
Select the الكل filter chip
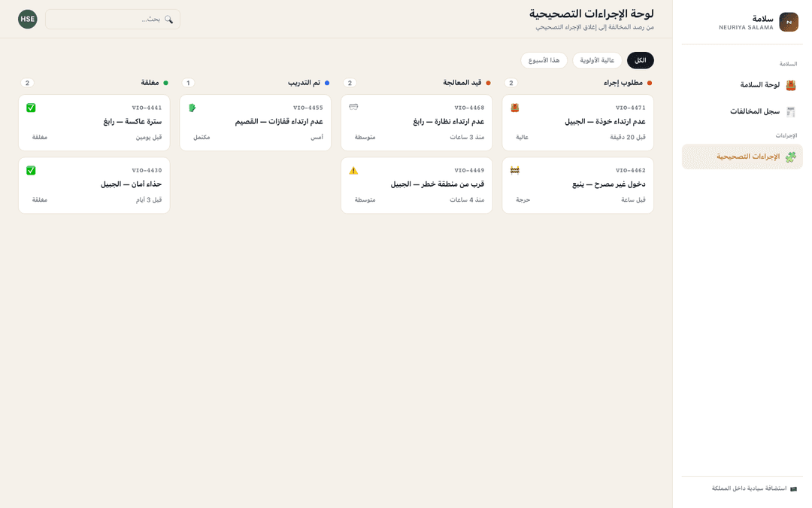pyautogui.click(x=640, y=61)
